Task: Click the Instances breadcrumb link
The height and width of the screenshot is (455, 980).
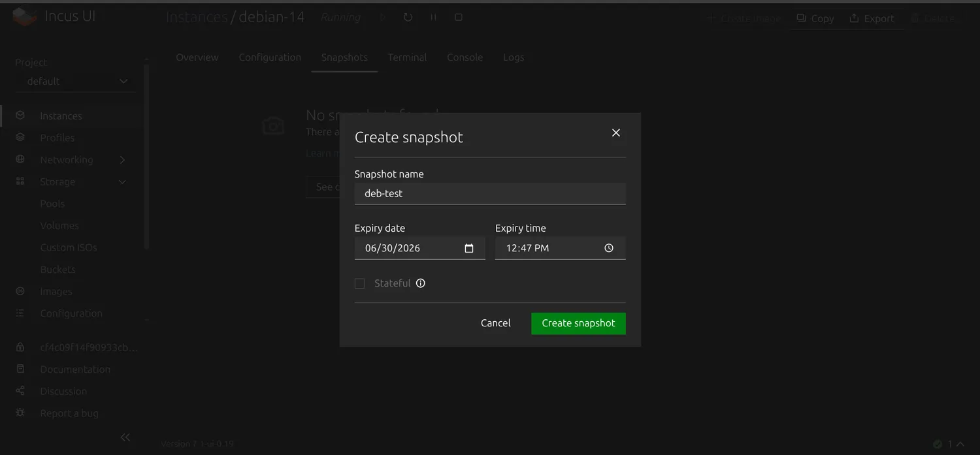Action: (x=197, y=17)
